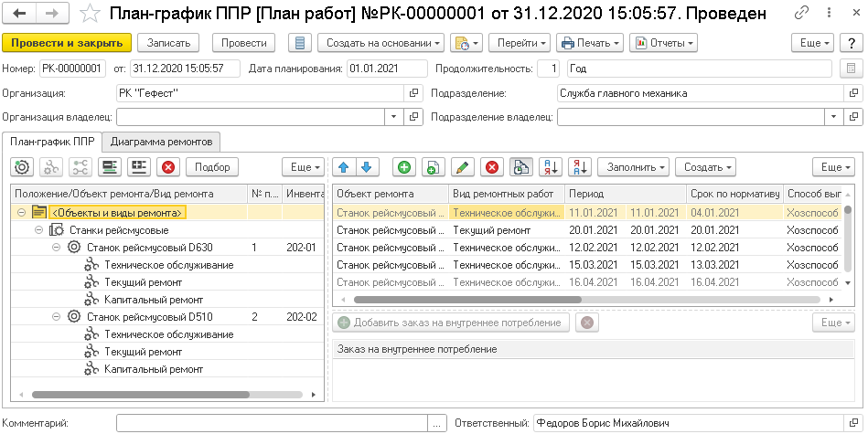Click Провести и закрыть button
Image resolution: width=868 pixels, height=434 pixels.
67,43
